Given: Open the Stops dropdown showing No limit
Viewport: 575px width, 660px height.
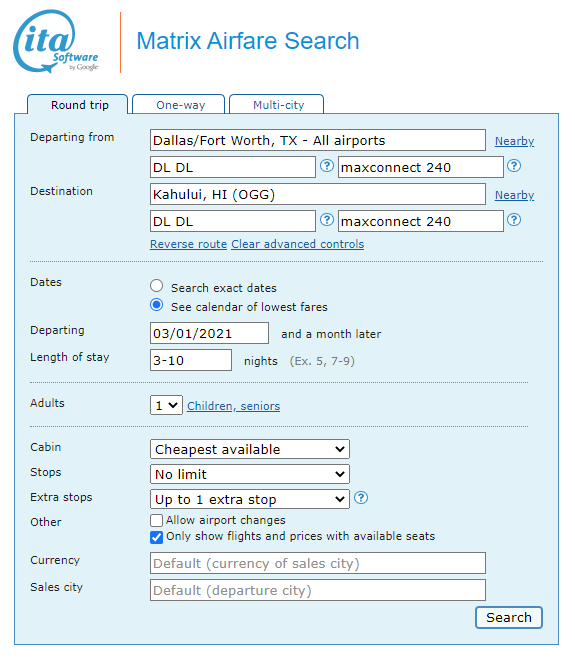Looking at the screenshot, I should pyautogui.click(x=250, y=474).
